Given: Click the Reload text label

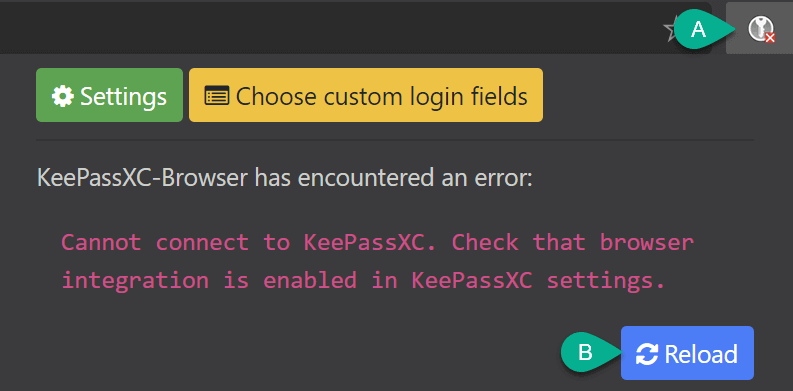Looking at the screenshot, I should (x=701, y=354).
